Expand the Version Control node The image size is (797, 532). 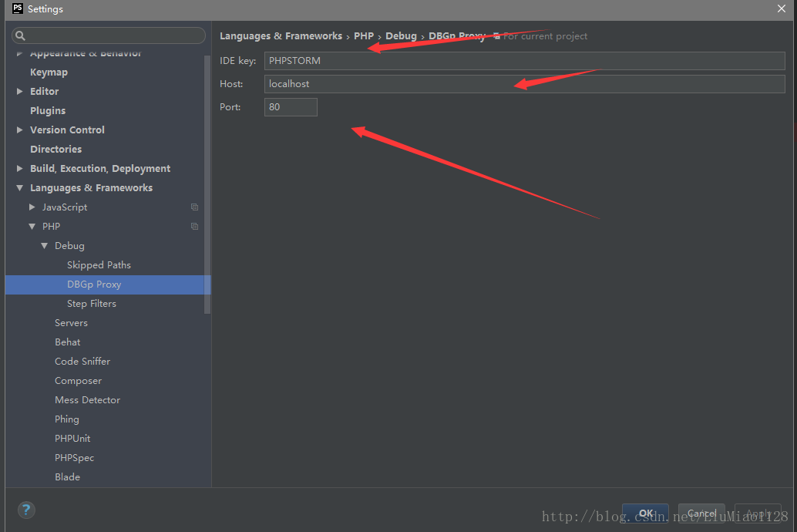tap(19, 130)
